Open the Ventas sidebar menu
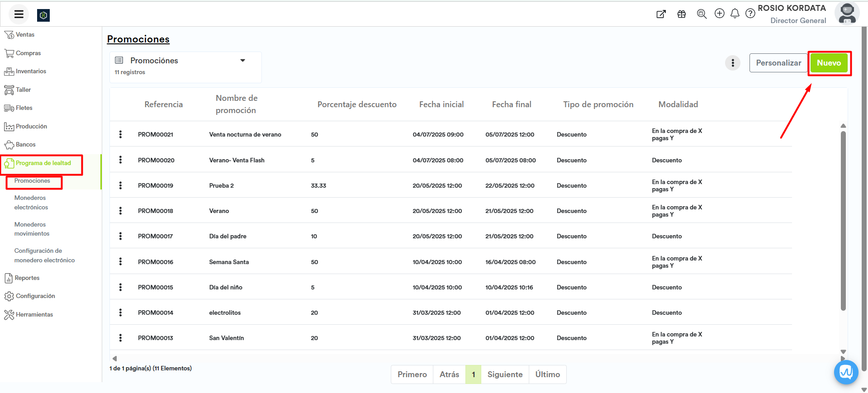The width and height of the screenshot is (868, 393). tap(25, 35)
